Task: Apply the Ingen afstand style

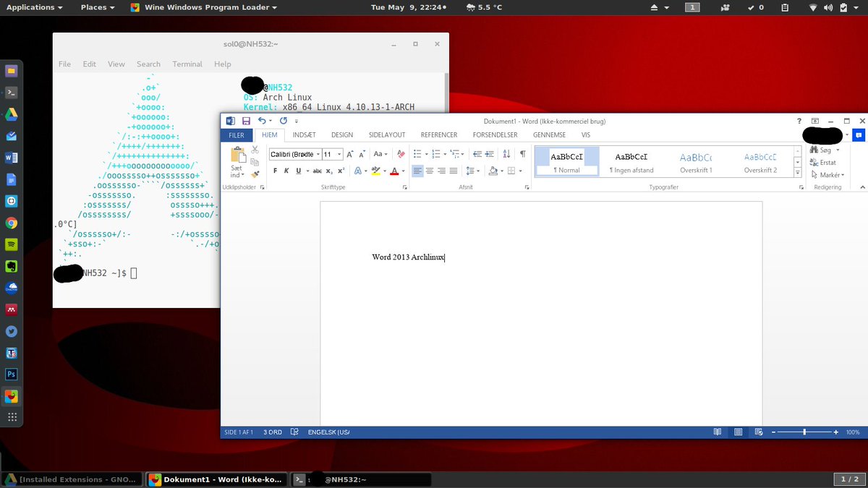Action: click(x=631, y=162)
